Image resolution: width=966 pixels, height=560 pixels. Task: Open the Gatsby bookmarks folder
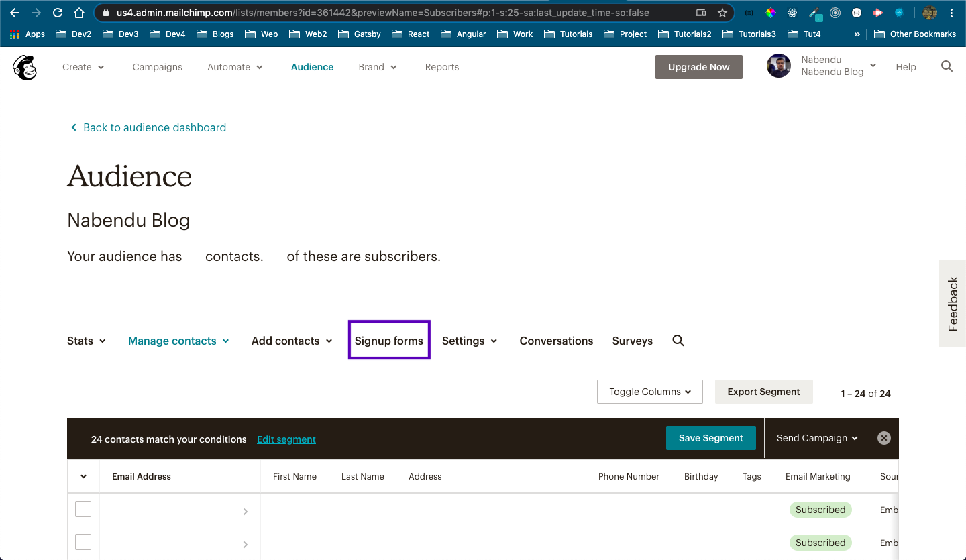pyautogui.click(x=360, y=34)
